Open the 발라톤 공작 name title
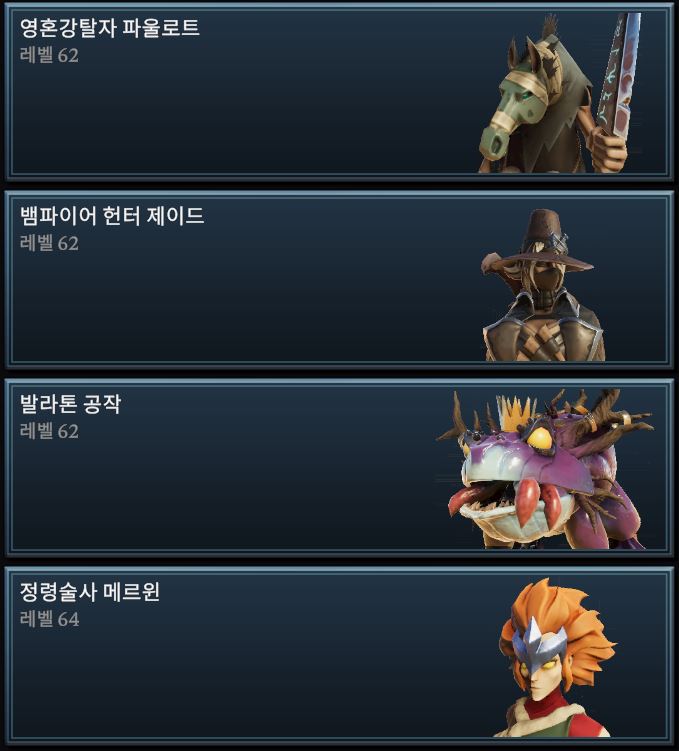 tap(70, 404)
